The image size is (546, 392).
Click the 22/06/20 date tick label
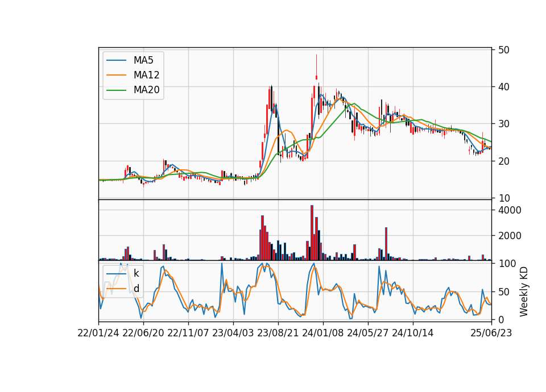coord(143,333)
